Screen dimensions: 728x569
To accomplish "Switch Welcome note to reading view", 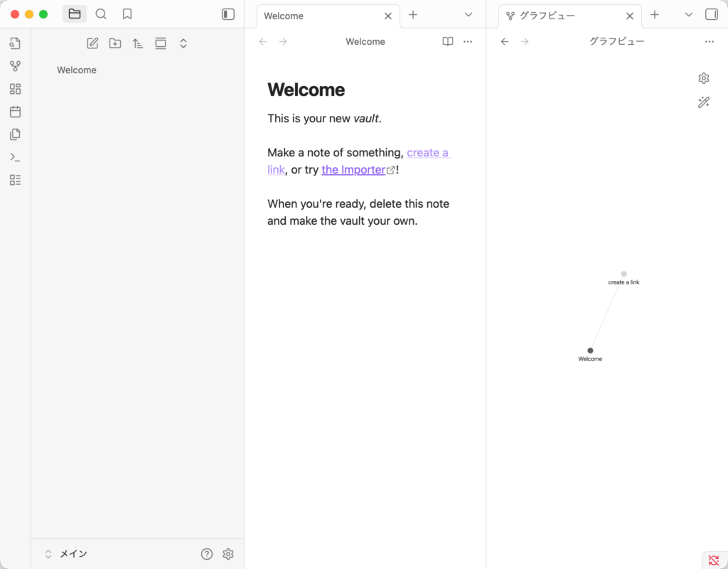I will 448,42.
